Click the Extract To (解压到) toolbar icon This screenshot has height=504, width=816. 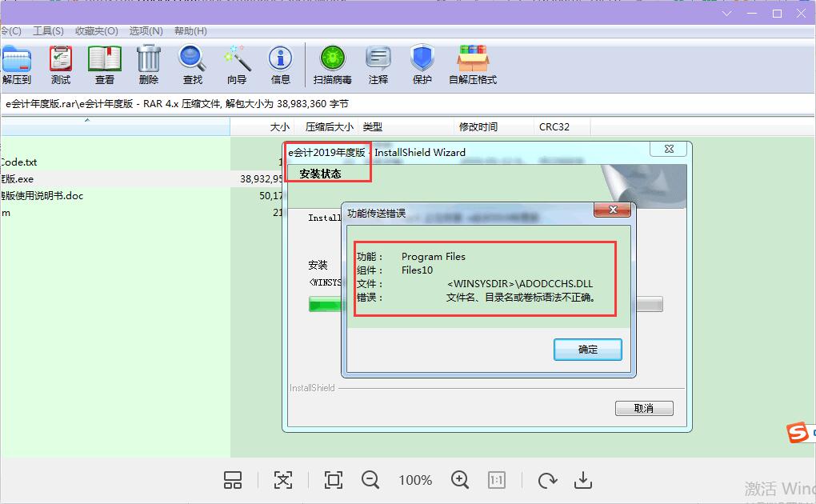click(x=16, y=65)
